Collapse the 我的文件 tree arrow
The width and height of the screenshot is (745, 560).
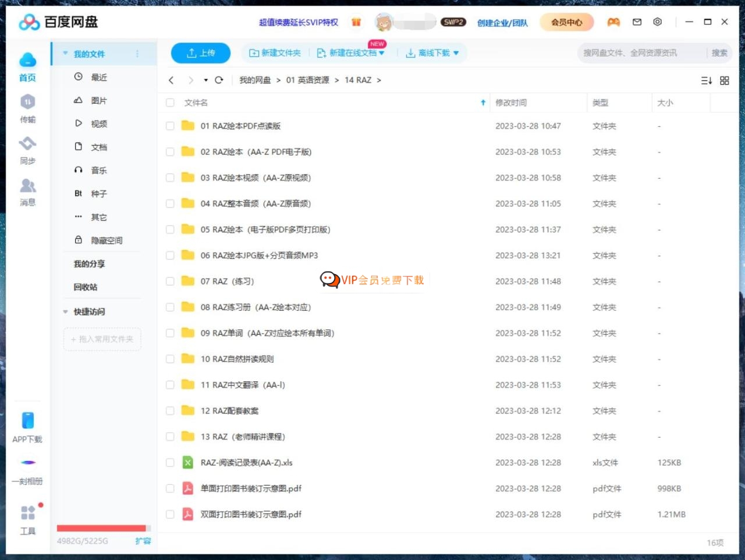(x=65, y=54)
